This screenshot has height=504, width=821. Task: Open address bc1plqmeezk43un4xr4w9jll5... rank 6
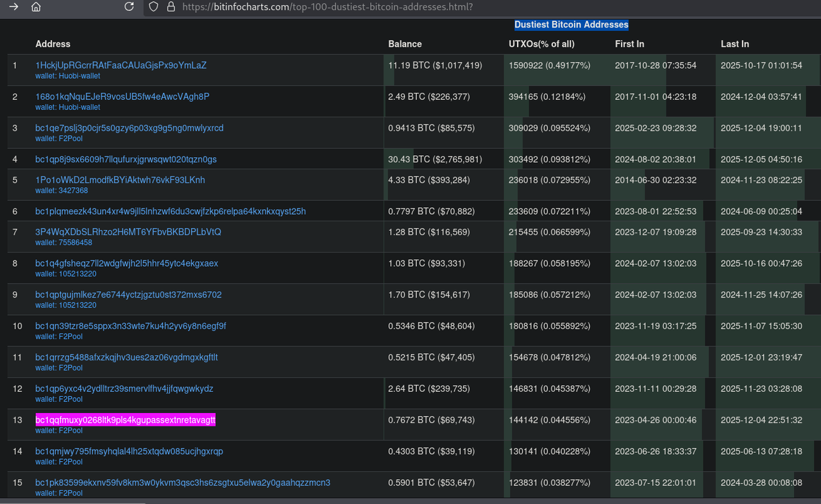coord(171,212)
